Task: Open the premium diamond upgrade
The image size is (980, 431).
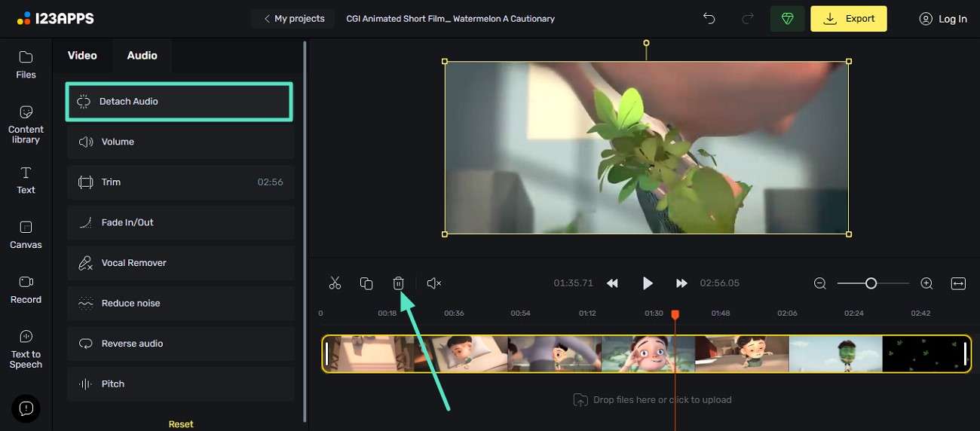Action: click(x=787, y=19)
